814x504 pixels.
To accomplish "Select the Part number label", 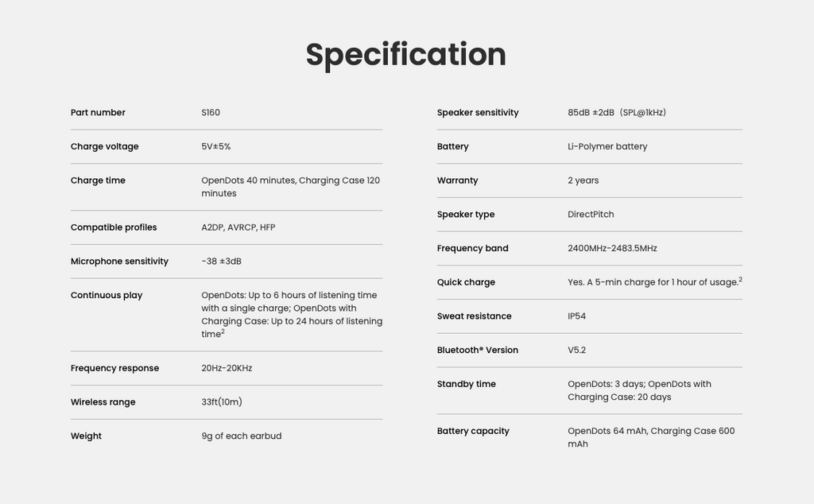I will (98, 113).
